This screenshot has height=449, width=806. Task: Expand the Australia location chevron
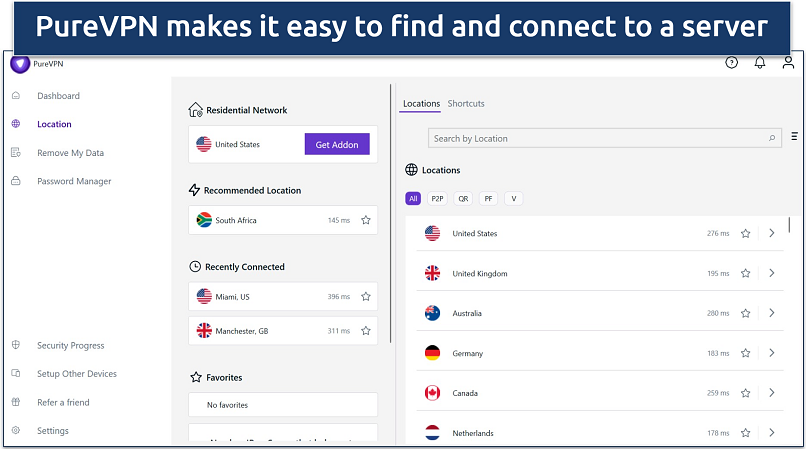[x=772, y=313]
